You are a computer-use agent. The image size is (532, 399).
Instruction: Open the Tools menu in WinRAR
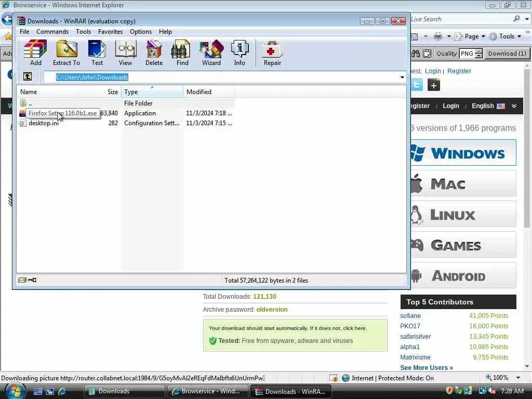click(x=84, y=32)
